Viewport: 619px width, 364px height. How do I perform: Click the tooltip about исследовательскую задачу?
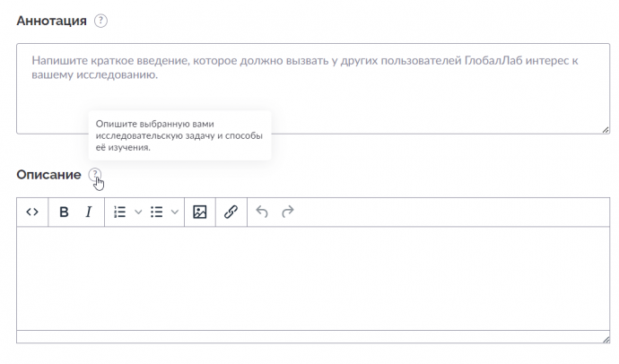click(x=179, y=135)
